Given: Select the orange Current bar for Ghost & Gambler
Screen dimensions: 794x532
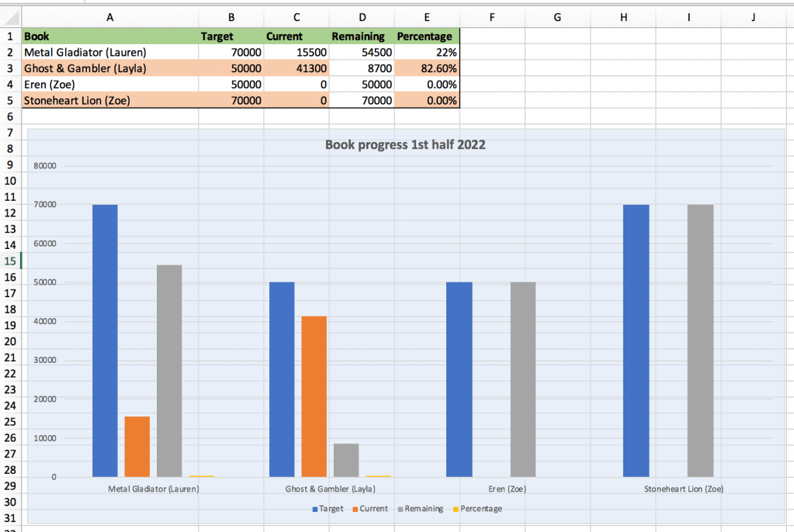Looking at the screenshot, I should [314, 396].
